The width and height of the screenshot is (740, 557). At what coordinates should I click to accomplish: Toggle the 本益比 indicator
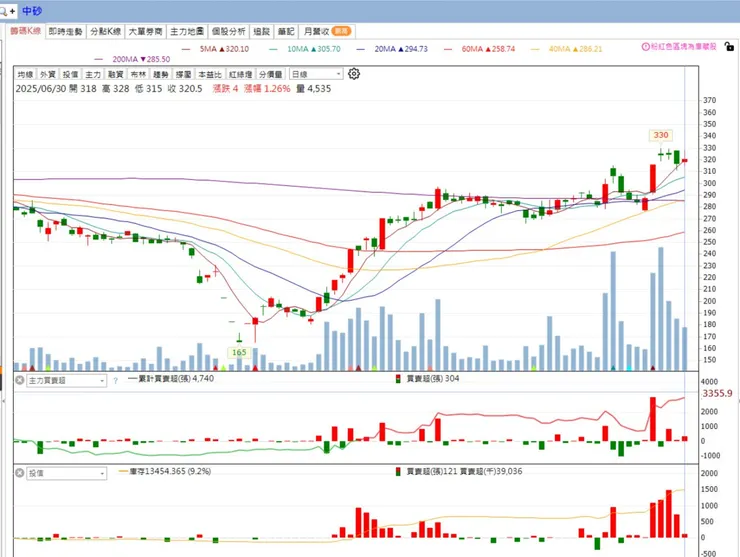point(210,74)
